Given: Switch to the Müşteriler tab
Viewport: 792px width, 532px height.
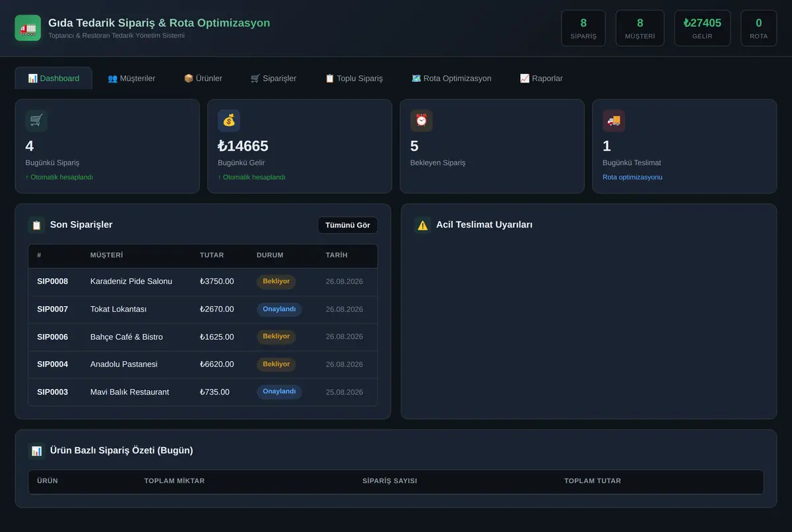Looking at the screenshot, I should click(x=131, y=78).
